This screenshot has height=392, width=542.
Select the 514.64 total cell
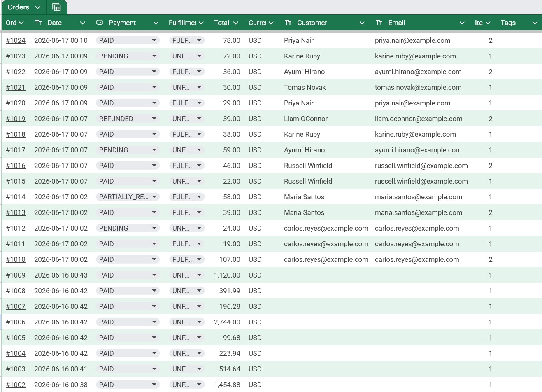click(230, 369)
